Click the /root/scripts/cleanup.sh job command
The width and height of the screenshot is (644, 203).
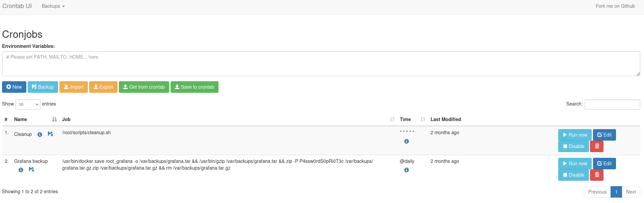click(x=86, y=133)
